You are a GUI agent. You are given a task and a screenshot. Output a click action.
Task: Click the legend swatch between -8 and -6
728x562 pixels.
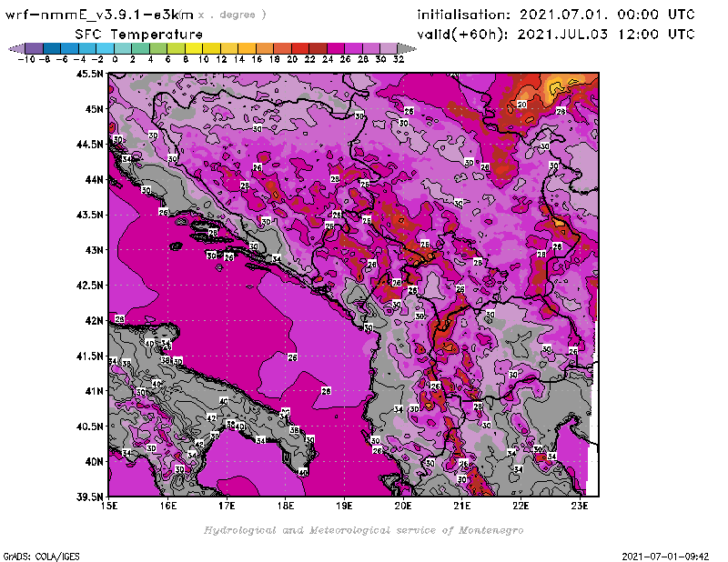(x=52, y=48)
